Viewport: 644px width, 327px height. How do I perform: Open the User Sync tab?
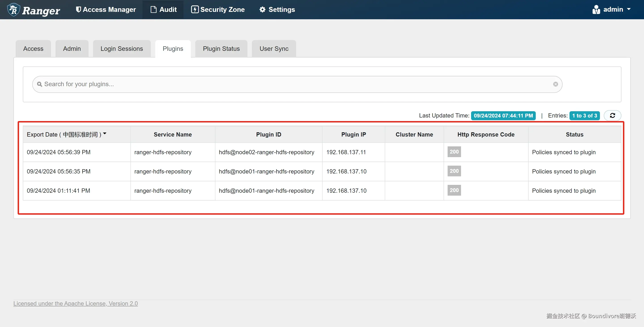pyautogui.click(x=274, y=49)
